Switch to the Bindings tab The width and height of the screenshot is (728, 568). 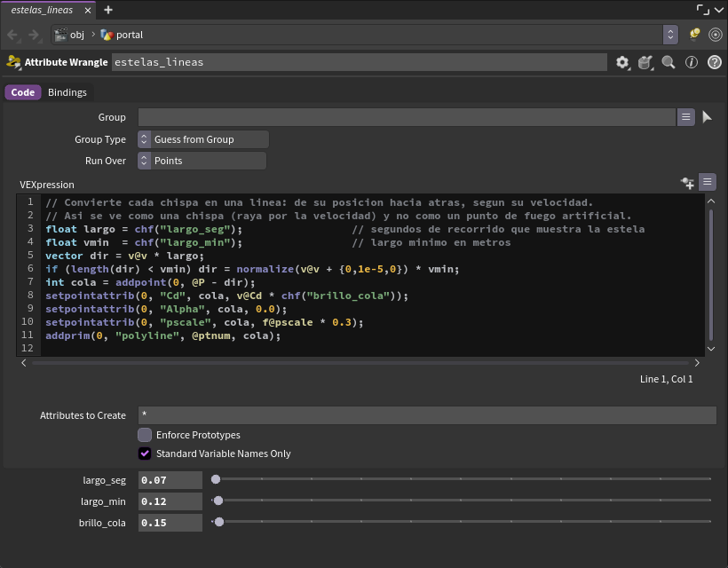[x=67, y=92]
